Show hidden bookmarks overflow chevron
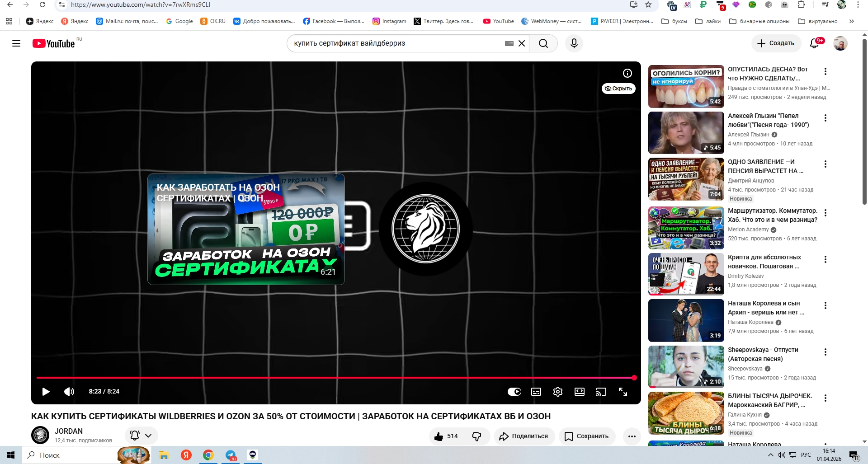The image size is (868, 464). 851,21
